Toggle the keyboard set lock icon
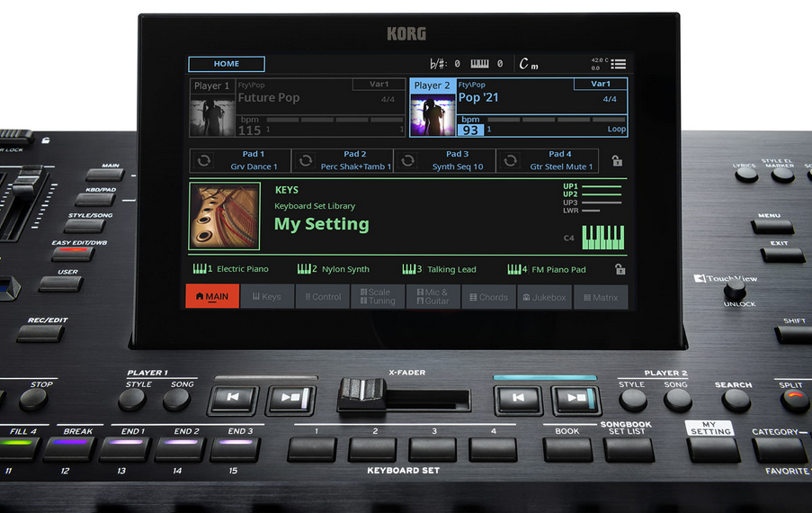 click(620, 269)
